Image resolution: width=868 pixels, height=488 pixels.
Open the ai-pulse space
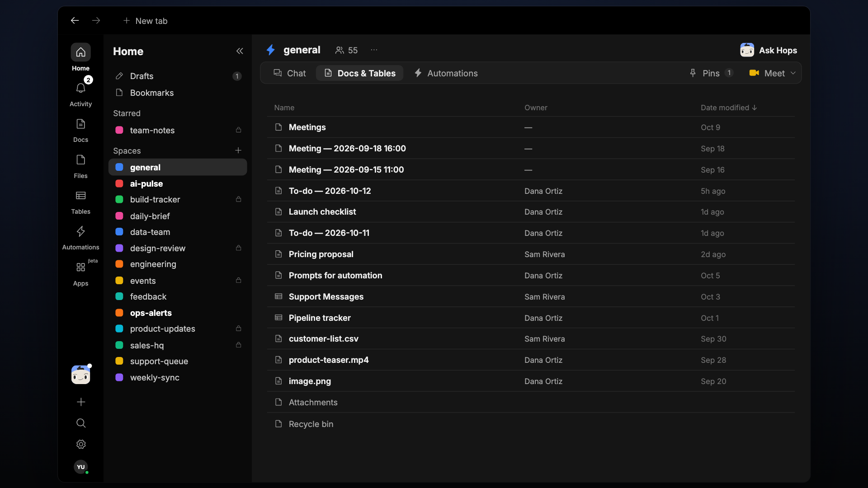click(x=178, y=183)
